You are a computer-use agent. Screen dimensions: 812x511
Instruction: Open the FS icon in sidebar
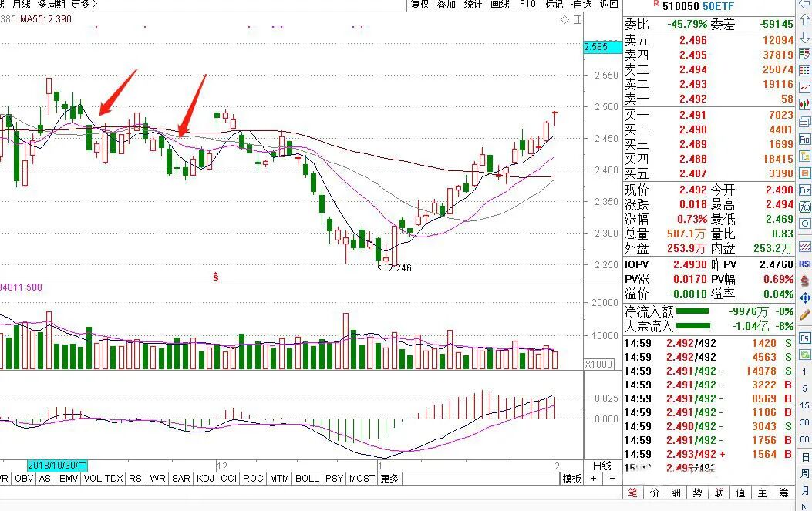point(805,338)
